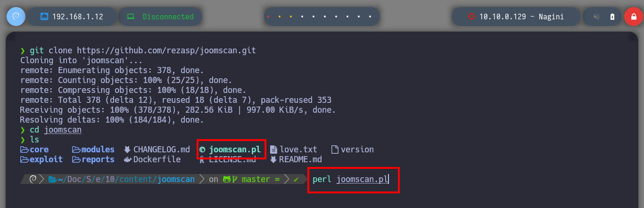Click the Disconnected VPN status module
Image resolution: width=644 pixels, height=208 pixels.
(x=160, y=17)
